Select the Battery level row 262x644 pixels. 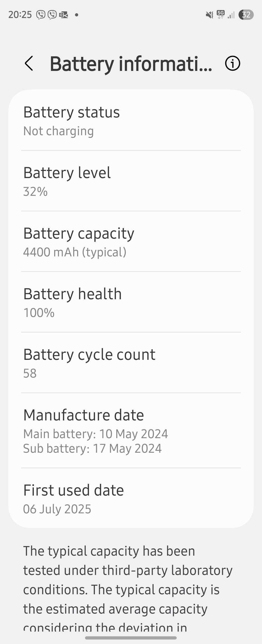tap(131, 181)
